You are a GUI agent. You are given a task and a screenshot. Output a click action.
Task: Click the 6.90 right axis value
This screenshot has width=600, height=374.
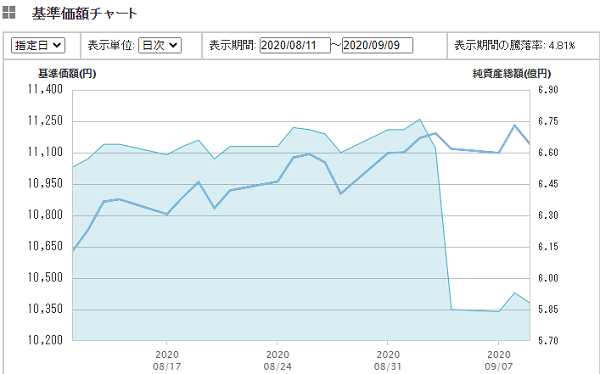(548, 90)
